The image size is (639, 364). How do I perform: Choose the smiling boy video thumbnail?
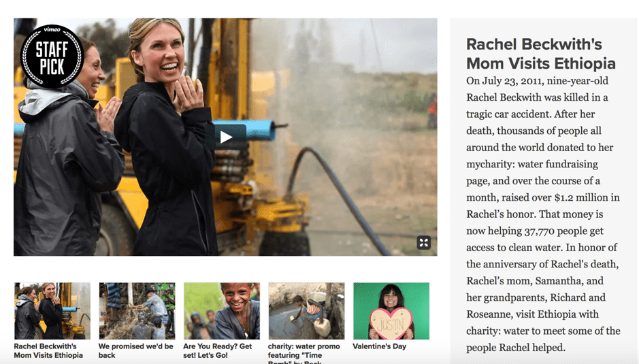(x=222, y=311)
